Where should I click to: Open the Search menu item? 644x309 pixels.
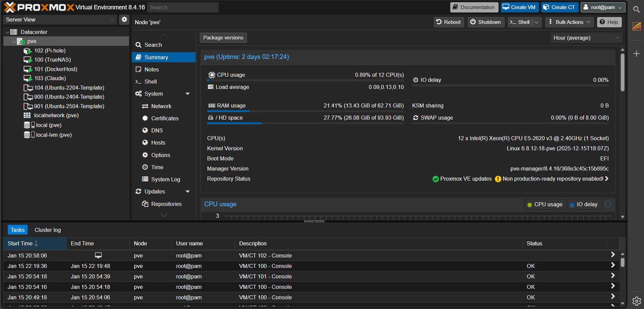coord(164,45)
